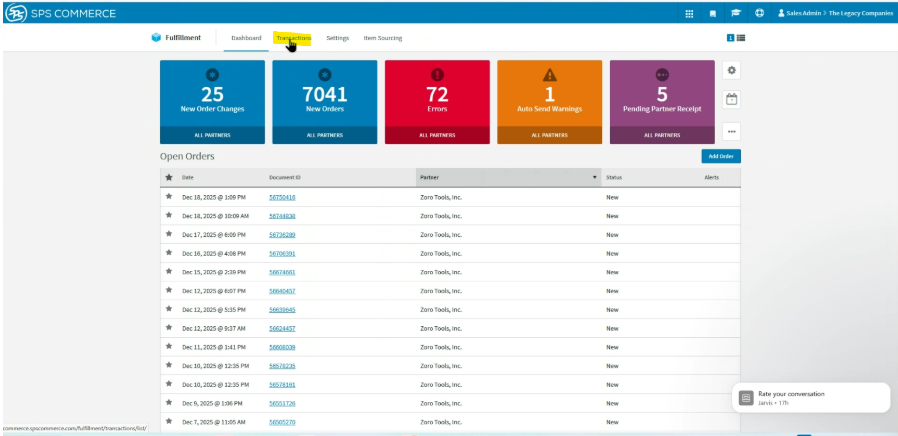The width and height of the screenshot is (898, 436).
Task: Click the Rate your conversation notification
Action: [x=811, y=398]
